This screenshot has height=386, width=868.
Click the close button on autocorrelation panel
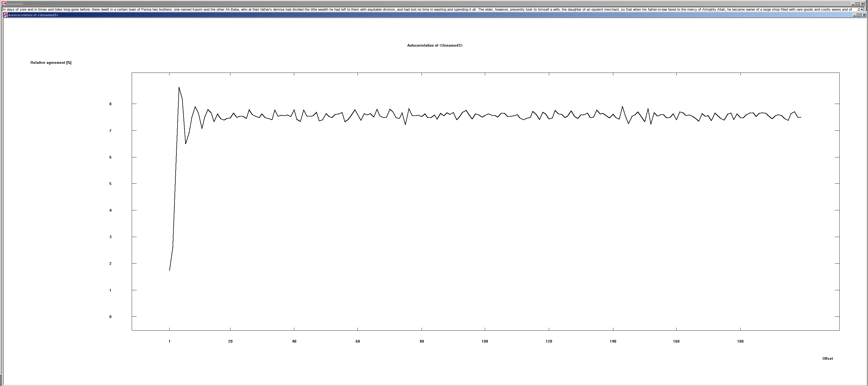864,15
